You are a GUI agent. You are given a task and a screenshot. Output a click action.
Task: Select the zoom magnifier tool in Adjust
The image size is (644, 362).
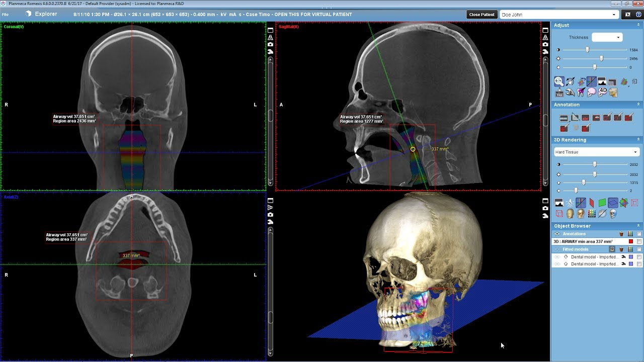pyautogui.click(x=559, y=81)
